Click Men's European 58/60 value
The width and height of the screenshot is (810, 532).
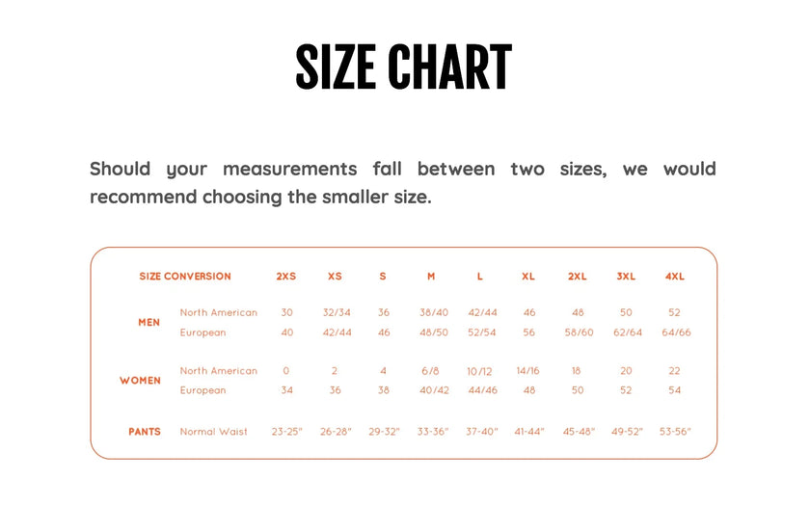(x=579, y=332)
